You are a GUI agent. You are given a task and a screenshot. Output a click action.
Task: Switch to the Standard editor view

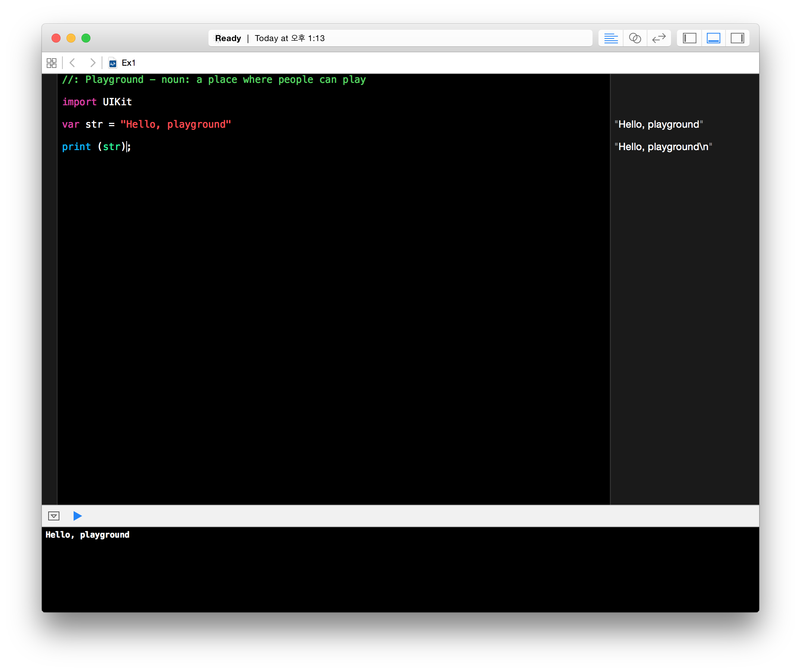(611, 38)
